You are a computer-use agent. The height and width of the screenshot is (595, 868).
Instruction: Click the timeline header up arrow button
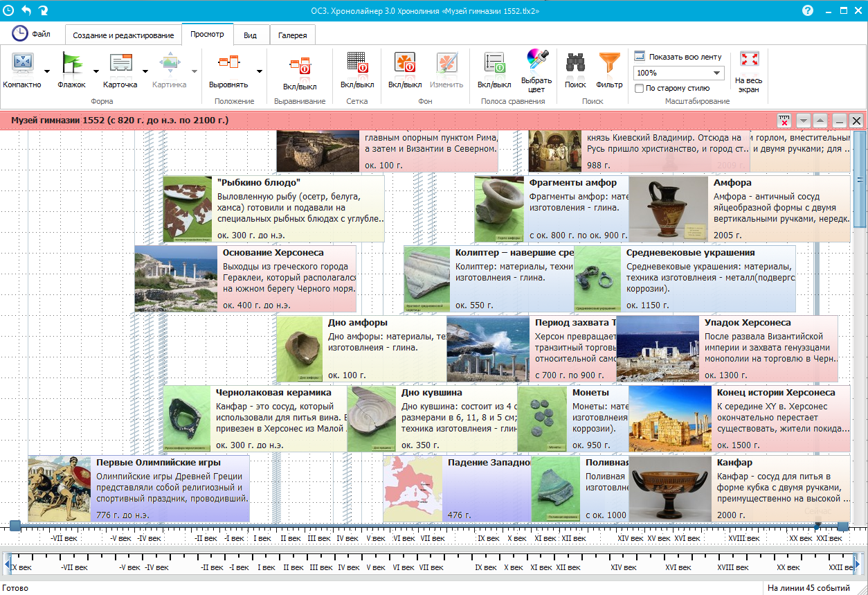tap(820, 121)
